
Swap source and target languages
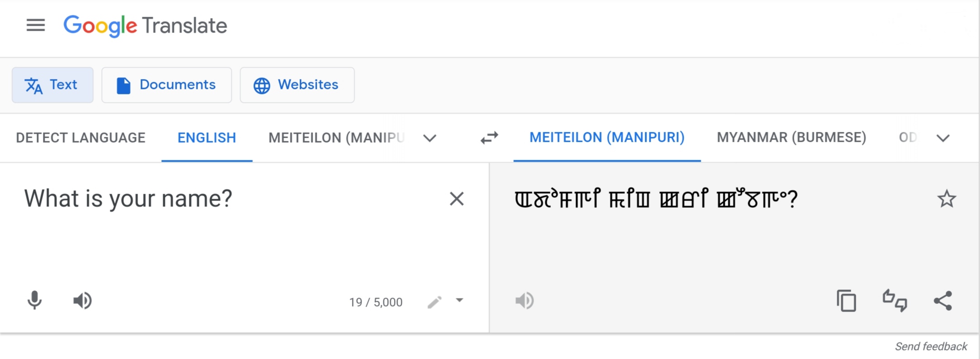tap(489, 137)
